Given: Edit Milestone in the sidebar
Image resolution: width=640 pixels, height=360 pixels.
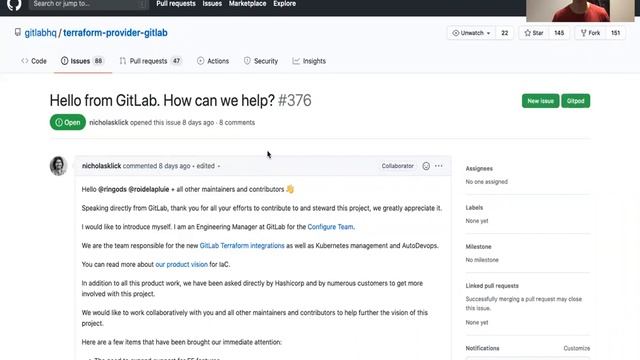Looking at the screenshot, I should (478, 247).
